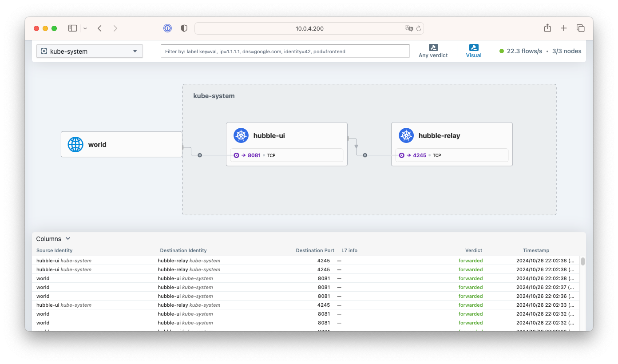Open a new tab

tap(564, 28)
